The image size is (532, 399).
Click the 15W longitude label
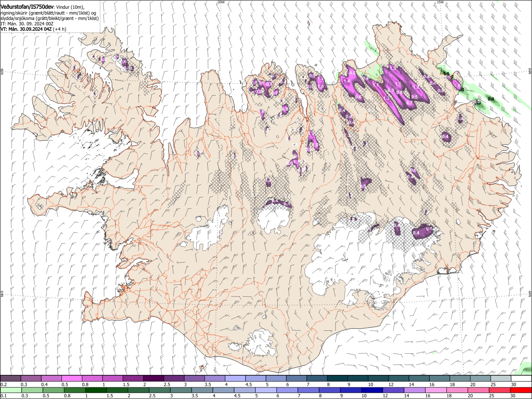click(441, 2)
